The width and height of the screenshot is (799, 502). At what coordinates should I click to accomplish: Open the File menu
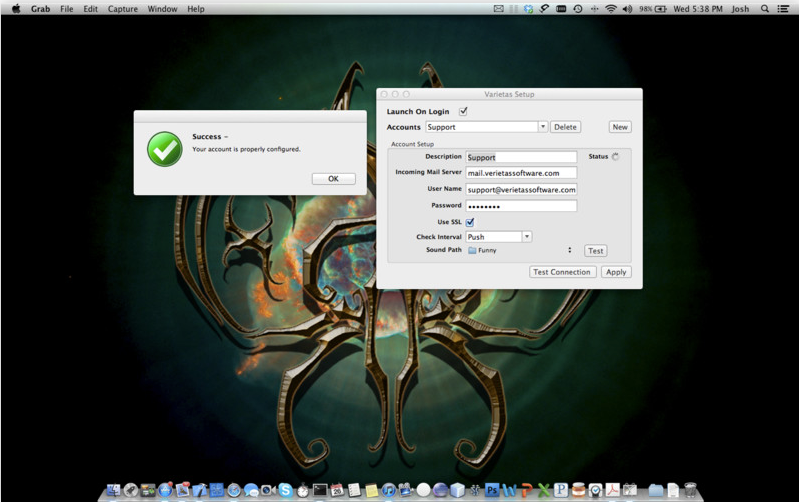[67, 9]
